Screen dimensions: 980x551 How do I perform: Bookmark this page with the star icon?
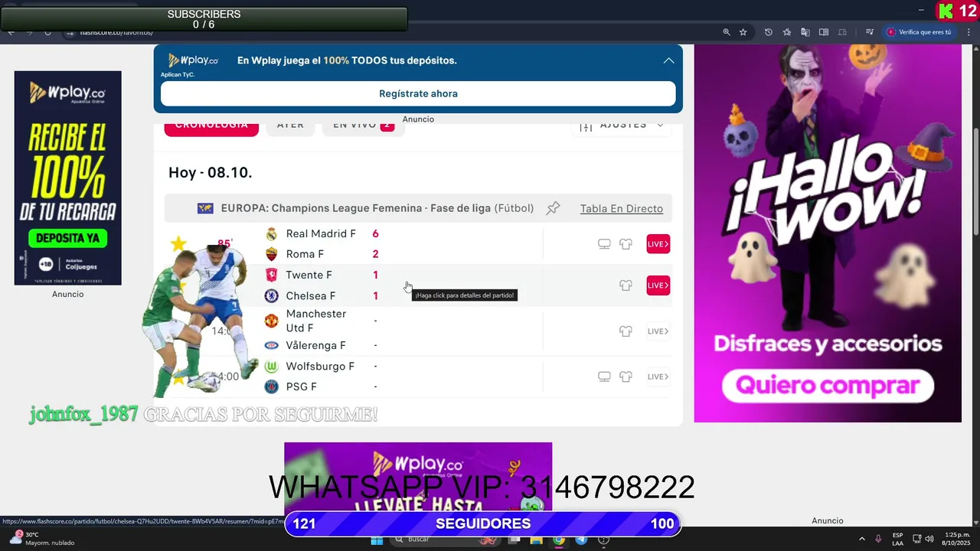743,32
